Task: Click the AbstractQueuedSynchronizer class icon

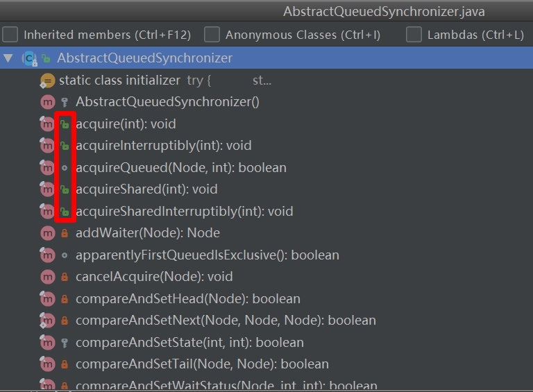Action: click(29, 58)
